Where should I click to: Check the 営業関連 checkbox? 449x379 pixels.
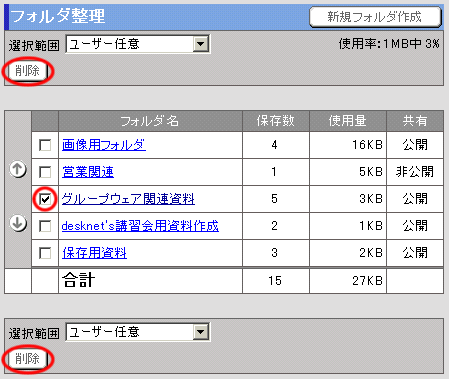pos(45,172)
